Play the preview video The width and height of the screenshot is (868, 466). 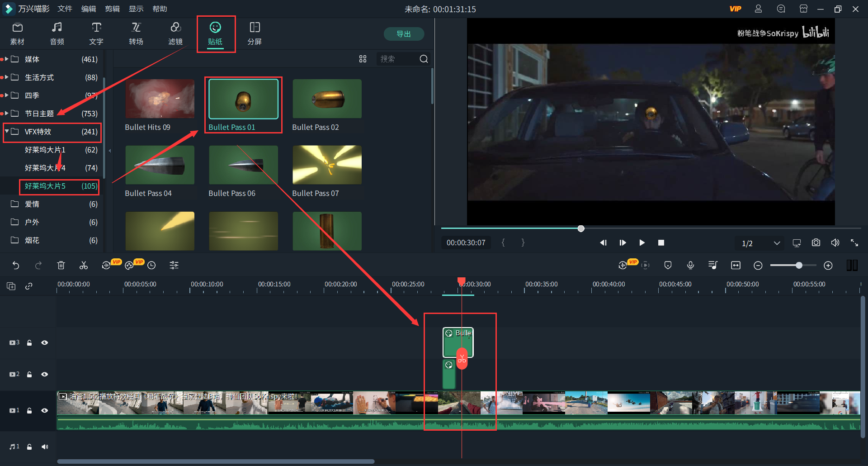(x=642, y=243)
